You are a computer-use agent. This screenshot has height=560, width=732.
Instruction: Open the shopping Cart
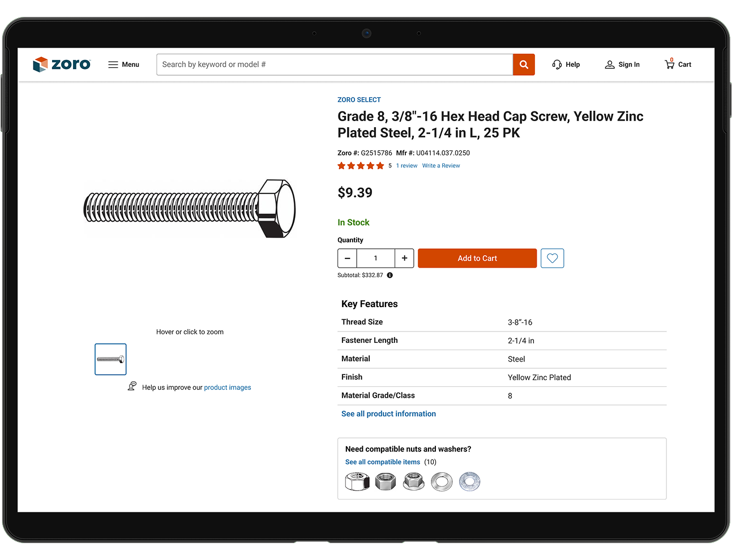(678, 64)
